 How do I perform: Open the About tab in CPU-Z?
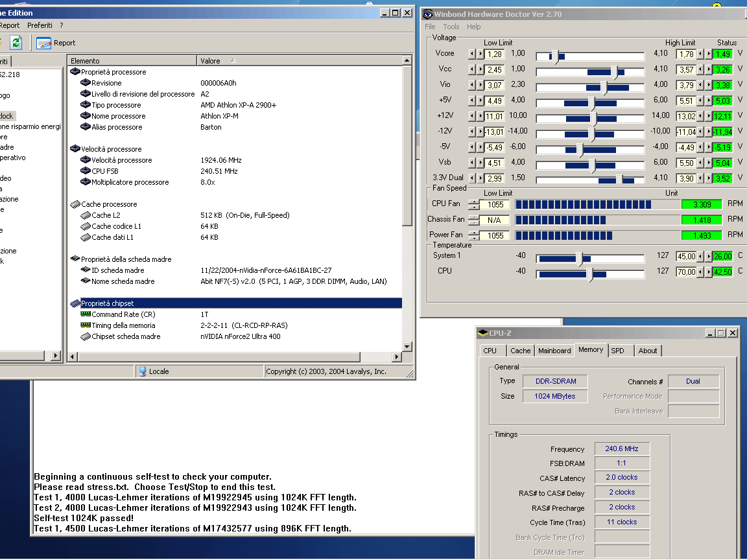click(x=647, y=351)
